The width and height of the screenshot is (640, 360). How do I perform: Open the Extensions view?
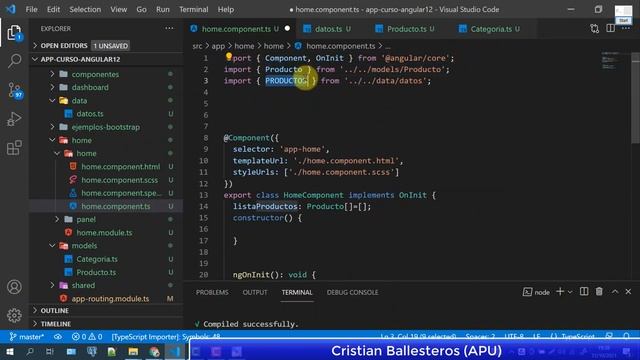click(14, 147)
